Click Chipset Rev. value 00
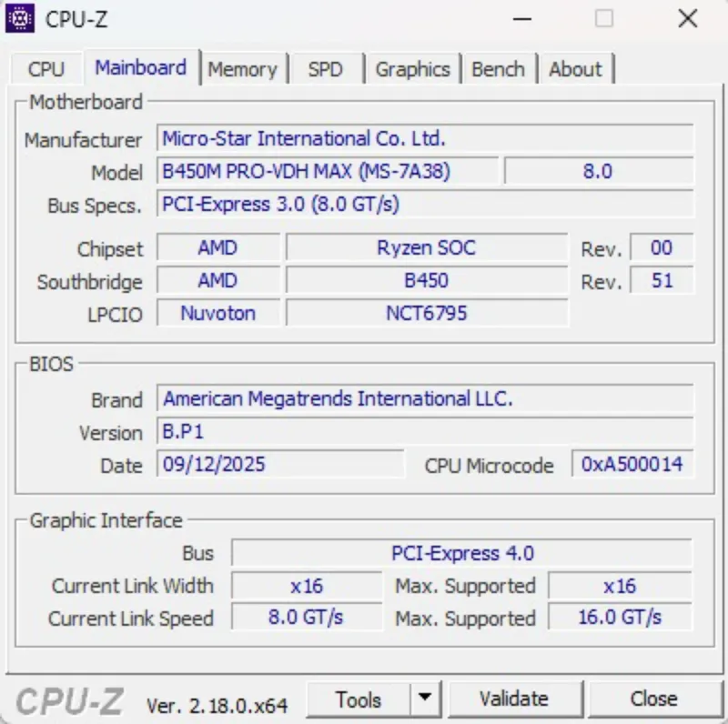The image size is (728, 724). [x=662, y=247]
